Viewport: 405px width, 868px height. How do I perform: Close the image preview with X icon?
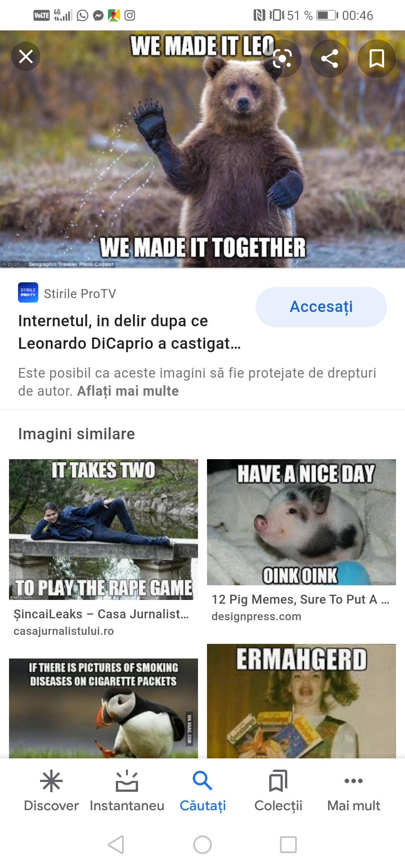(26, 57)
